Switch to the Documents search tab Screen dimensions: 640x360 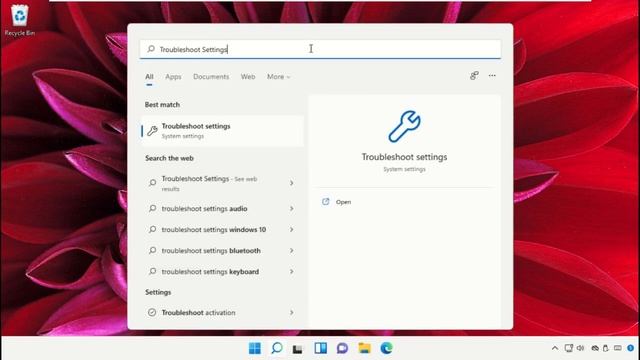point(211,77)
